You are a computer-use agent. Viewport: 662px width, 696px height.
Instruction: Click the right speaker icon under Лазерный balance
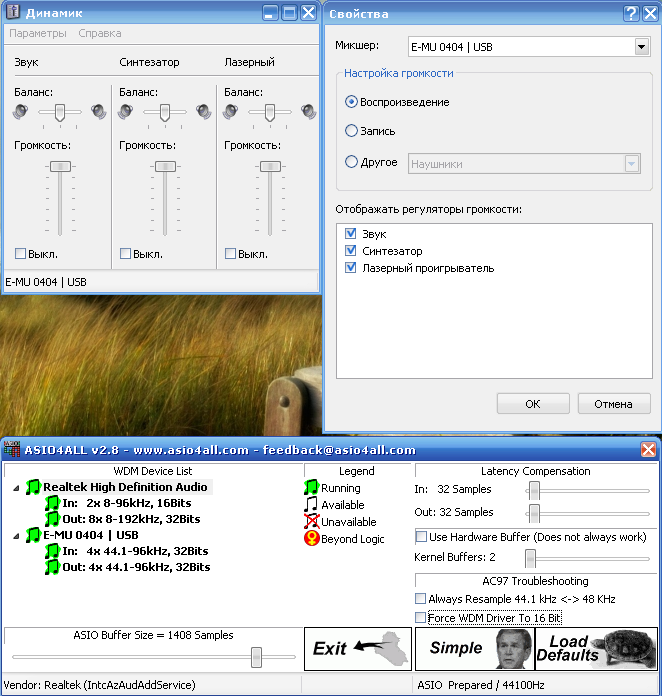click(308, 111)
